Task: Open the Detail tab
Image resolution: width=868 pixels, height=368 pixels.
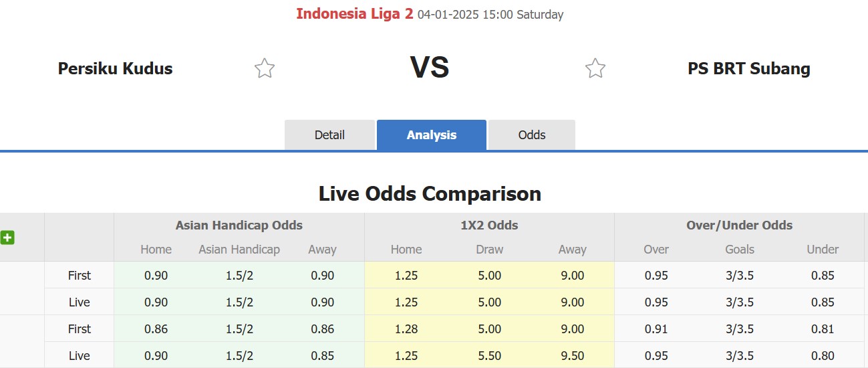Action: pyautogui.click(x=329, y=135)
